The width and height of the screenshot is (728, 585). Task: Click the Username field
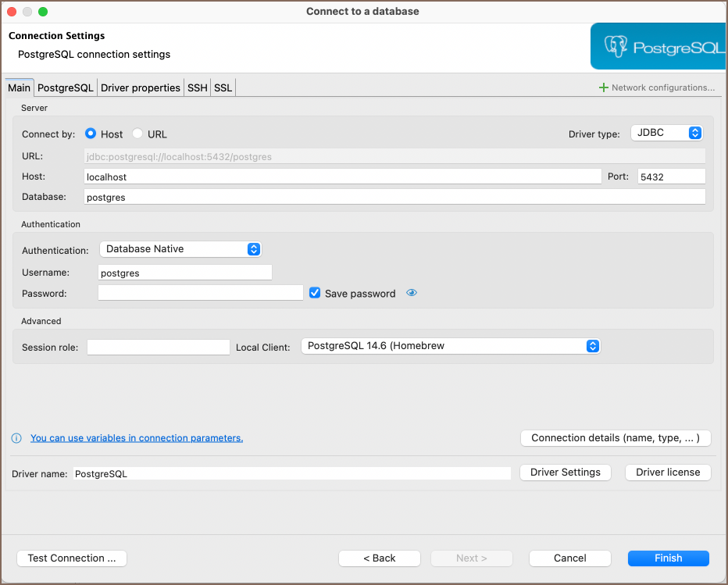185,273
